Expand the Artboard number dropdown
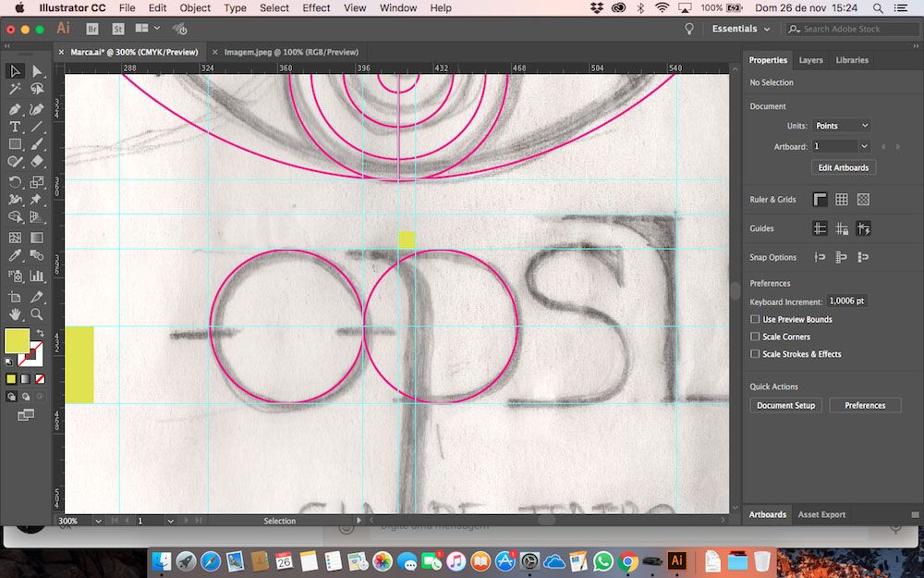924x578 pixels. coord(864,146)
